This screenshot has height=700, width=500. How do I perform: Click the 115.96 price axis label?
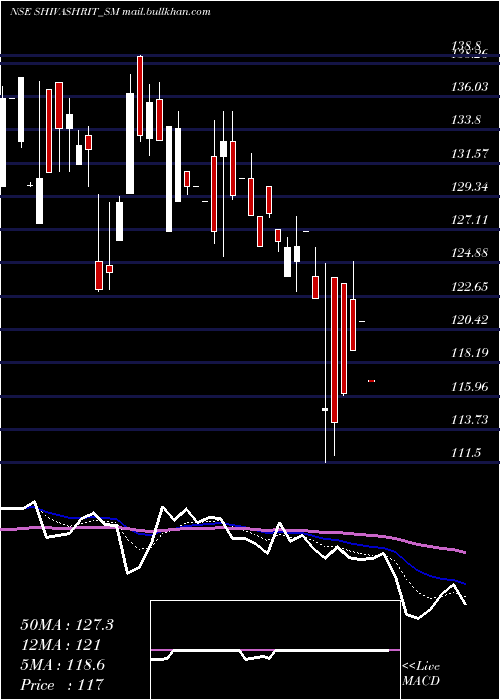click(x=470, y=386)
